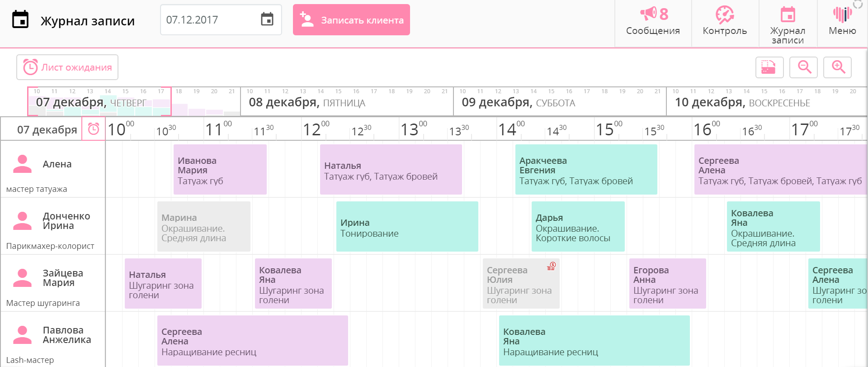Click the zoom out magnifier icon
The width and height of the screenshot is (868, 367).
pyautogui.click(x=804, y=67)
